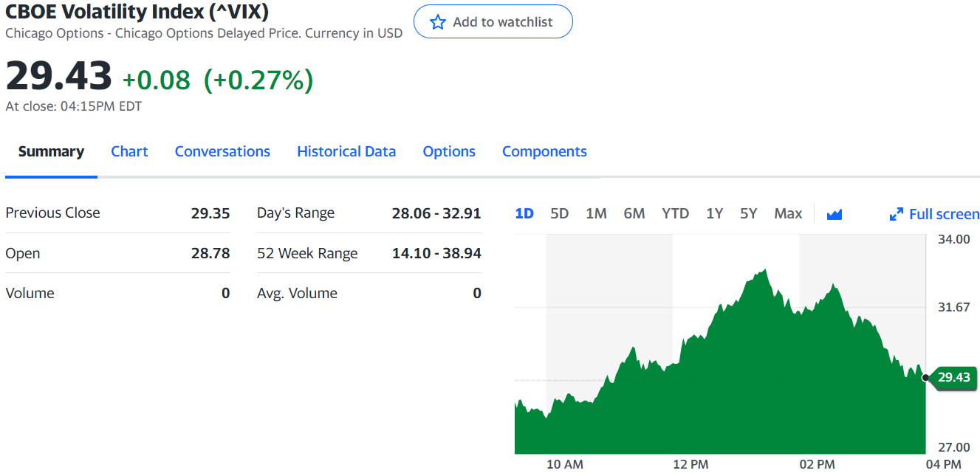Go to the Historical Data tab
This screenshot has height=476, width=980.
click(346, 151)
